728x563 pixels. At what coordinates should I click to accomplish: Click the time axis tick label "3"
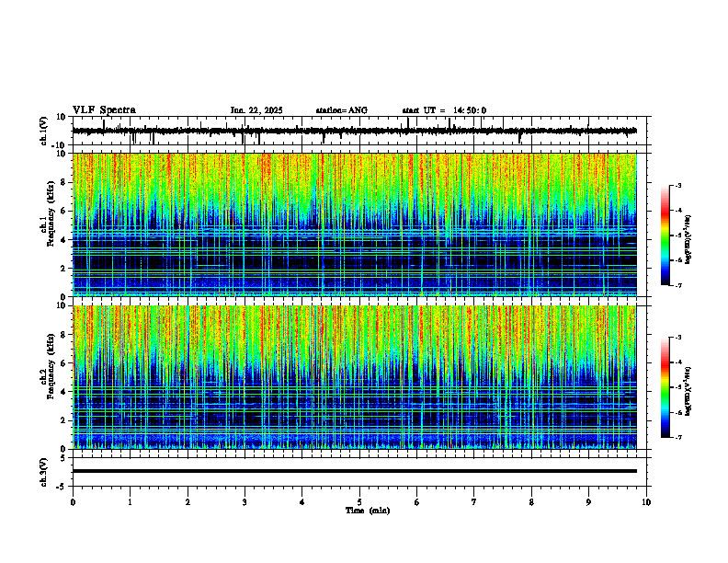(x=245, y=502)
